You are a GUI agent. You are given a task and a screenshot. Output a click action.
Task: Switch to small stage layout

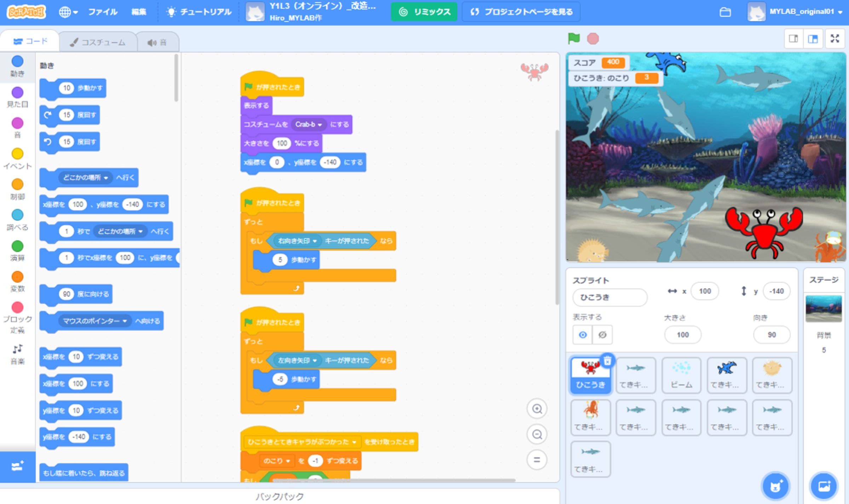coord(793,39)
